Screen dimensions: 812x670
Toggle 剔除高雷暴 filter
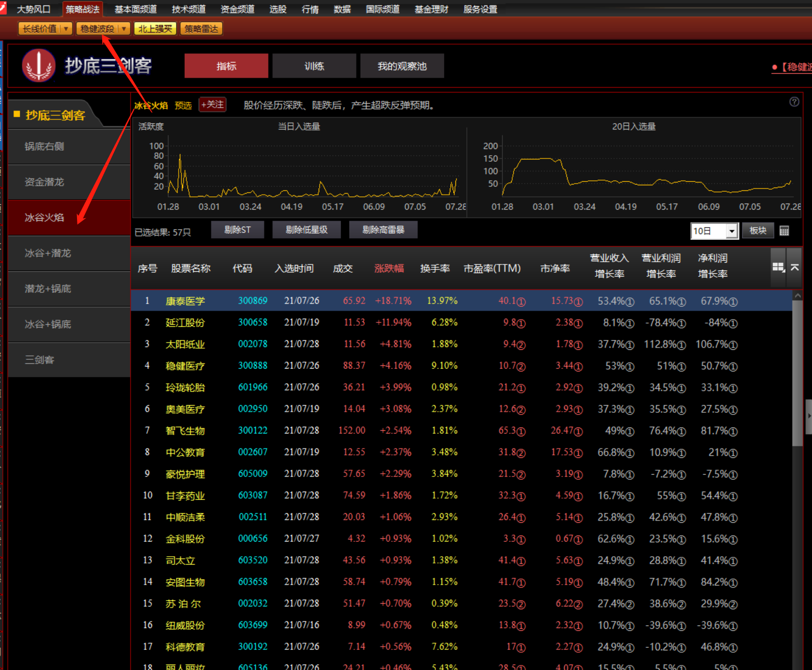click(x=383, y=230)
